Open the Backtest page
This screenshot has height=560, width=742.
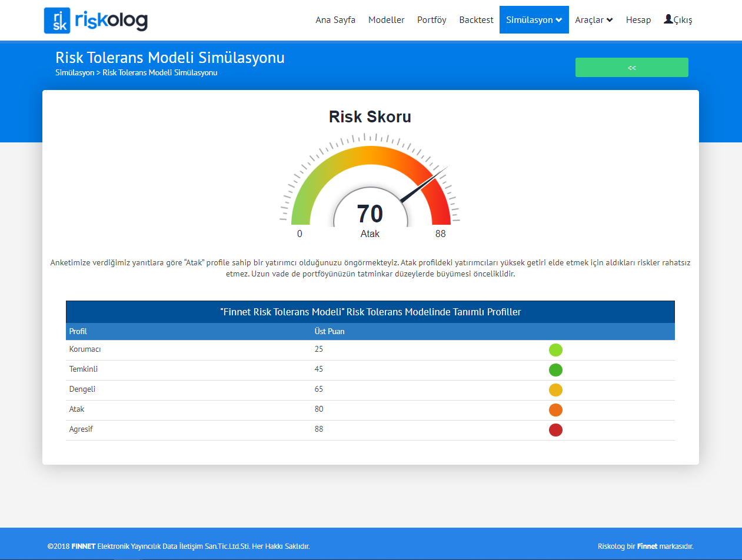pos(476,20)
